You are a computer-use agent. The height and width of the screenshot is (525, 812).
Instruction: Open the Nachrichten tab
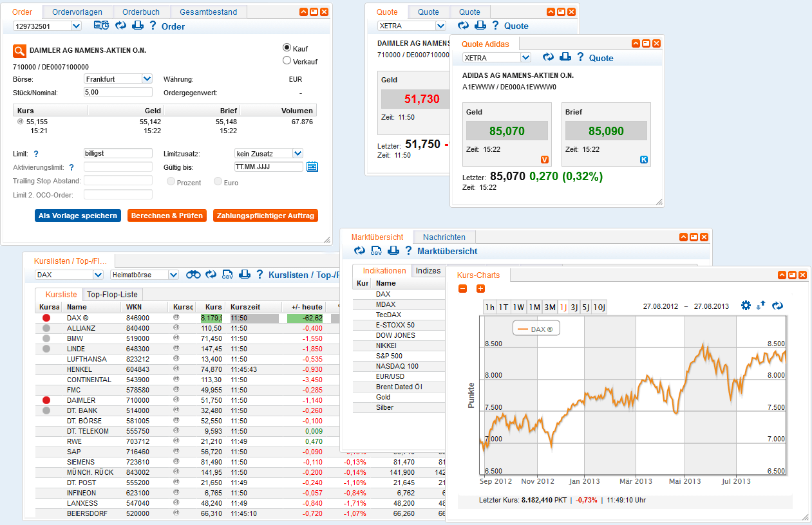[444, 237]
